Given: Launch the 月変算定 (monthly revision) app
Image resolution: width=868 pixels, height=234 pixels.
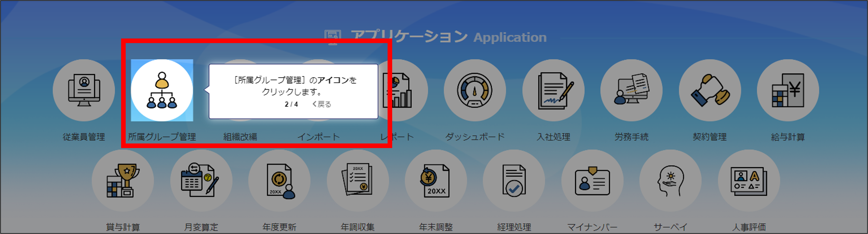Looking at the screenshot, I should (x=201, y=181).
